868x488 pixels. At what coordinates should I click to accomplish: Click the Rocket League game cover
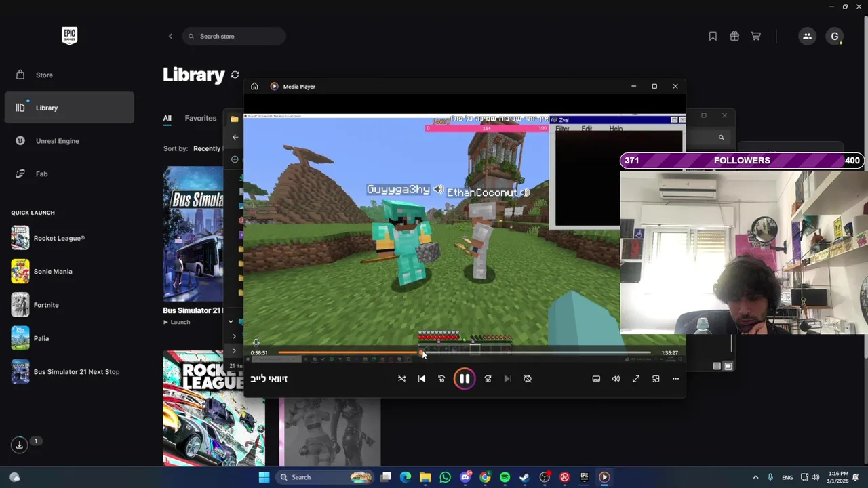pos(214,408)
